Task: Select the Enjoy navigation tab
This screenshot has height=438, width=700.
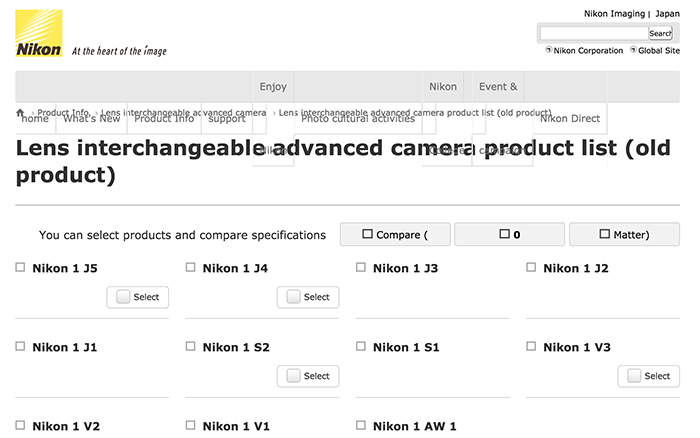Action: click(273, 87)
